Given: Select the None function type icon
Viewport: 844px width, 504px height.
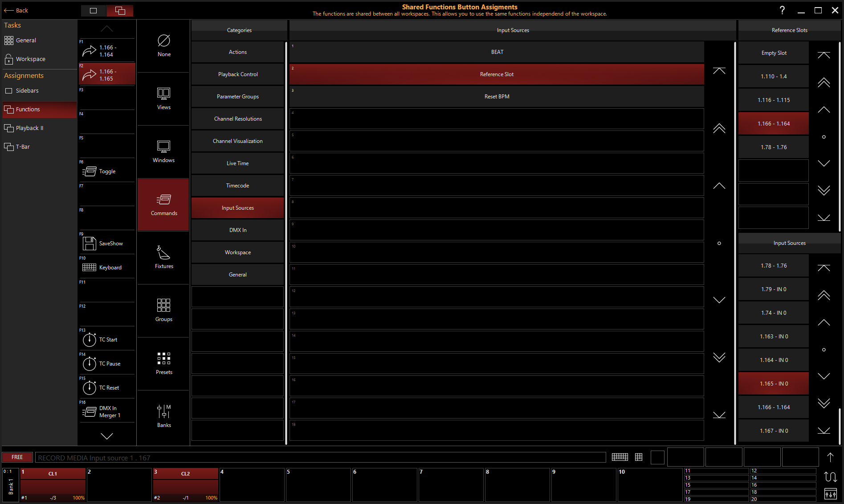Looking at the screenshot, I should (x=163, y=45).
